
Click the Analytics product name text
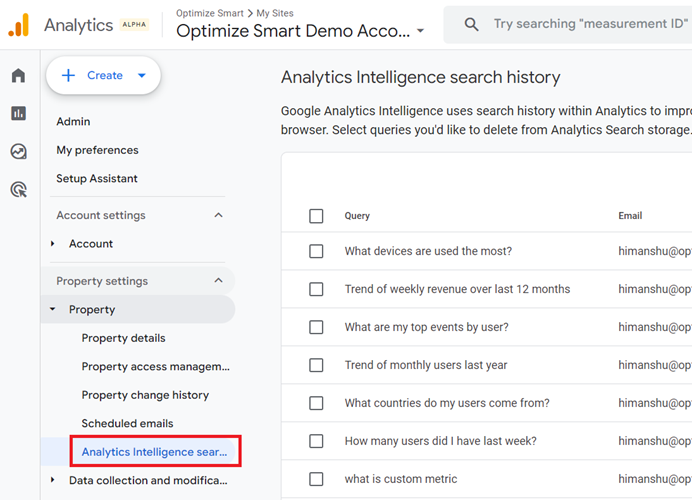coord(79,25)
